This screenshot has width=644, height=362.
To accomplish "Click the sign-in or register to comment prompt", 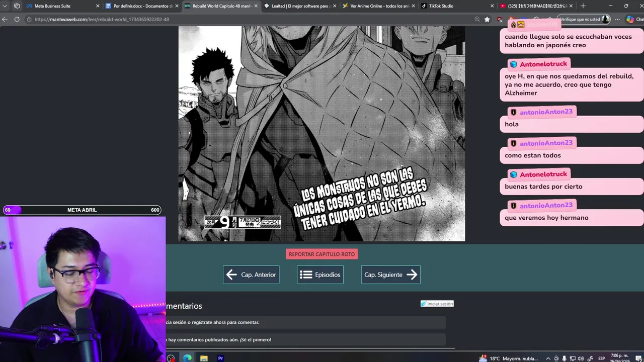I will tap(305, 322).
